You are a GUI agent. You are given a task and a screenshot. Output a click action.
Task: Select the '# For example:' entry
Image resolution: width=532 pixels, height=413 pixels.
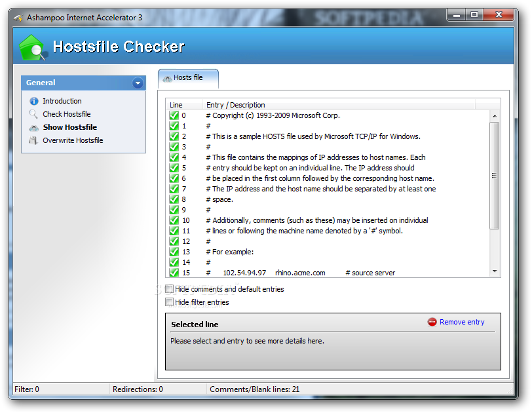click(230, 252)
